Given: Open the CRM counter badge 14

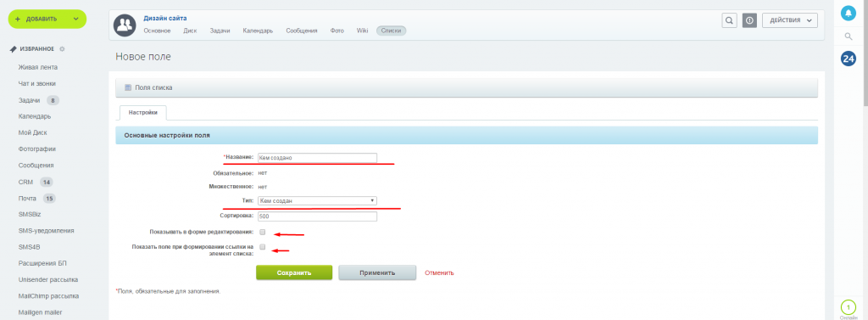Looking at the screenshot, I should 47,182.
